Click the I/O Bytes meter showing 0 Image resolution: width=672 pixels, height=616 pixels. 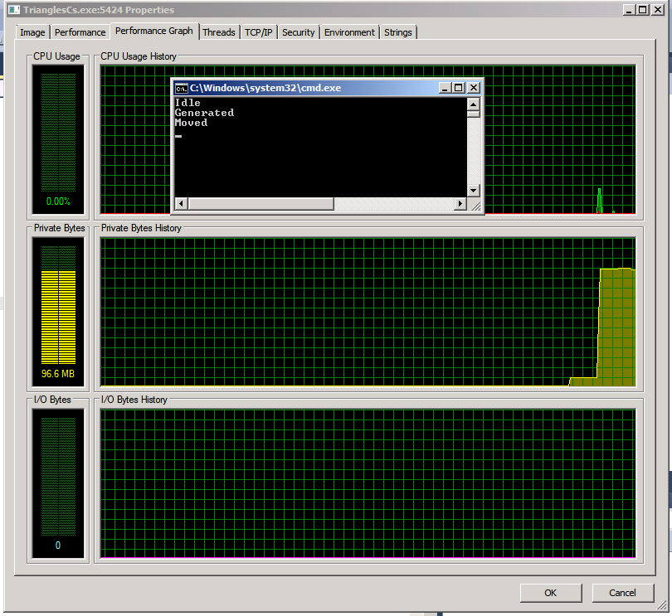click(58, 483)
